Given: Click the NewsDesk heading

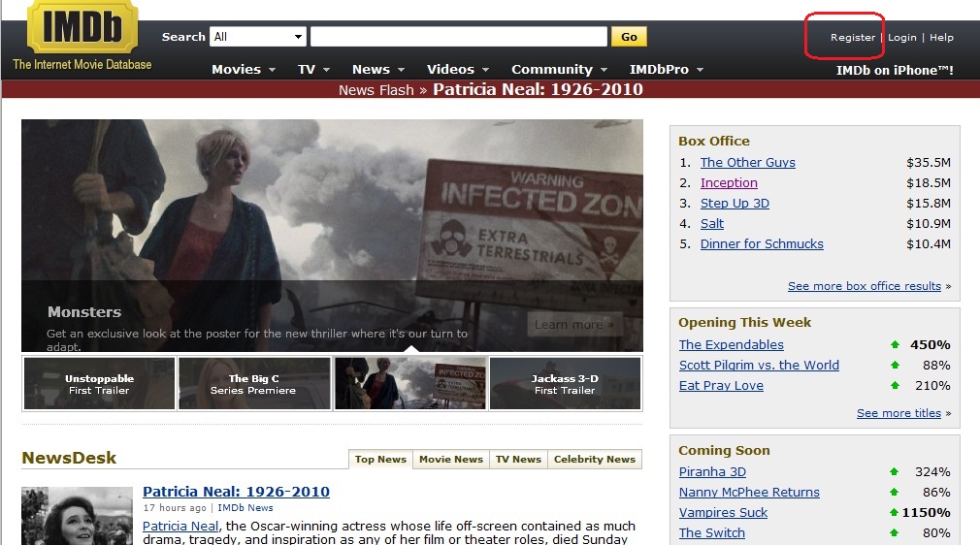Looking at the screenshot, I should pyautogui.click(x=69, y=458).
